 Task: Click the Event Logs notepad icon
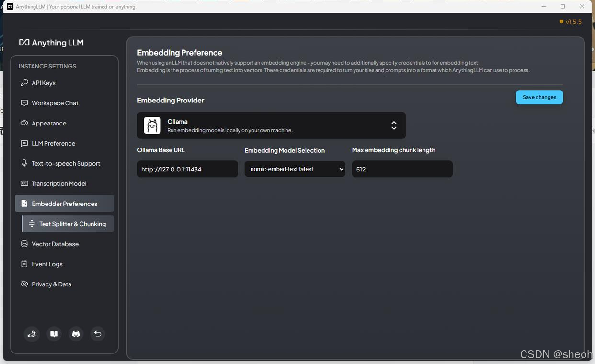pyautogui.click(x=24, y=264)
